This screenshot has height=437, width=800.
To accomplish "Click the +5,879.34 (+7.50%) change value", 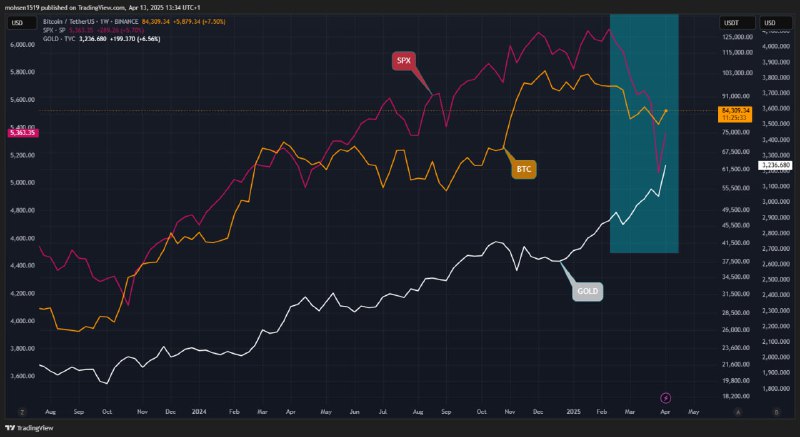I will [x=199, y=22].
